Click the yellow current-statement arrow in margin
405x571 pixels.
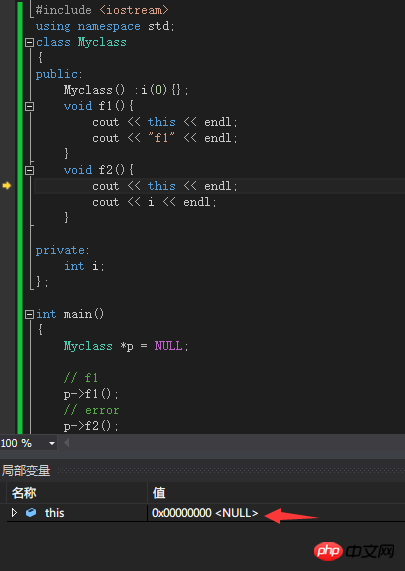coord(7,186)
